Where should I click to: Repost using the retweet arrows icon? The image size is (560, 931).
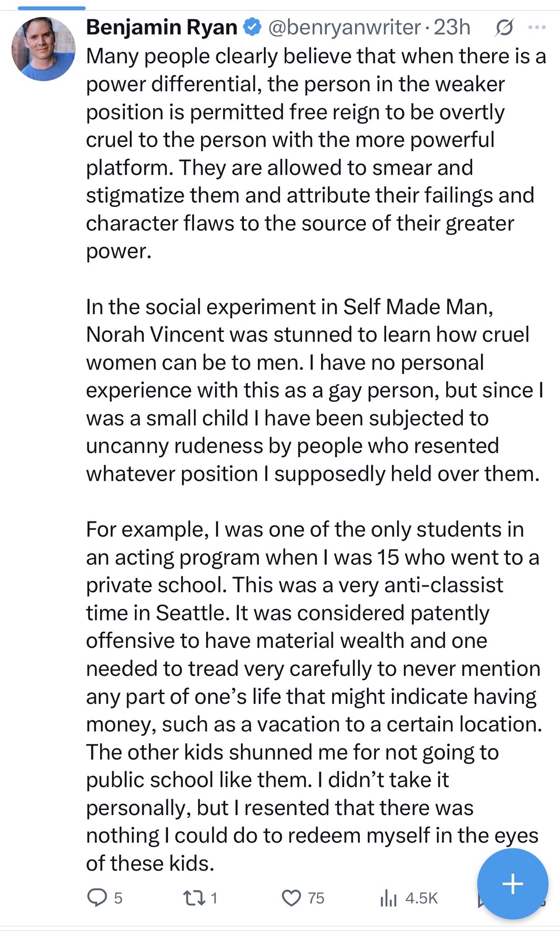194,897
